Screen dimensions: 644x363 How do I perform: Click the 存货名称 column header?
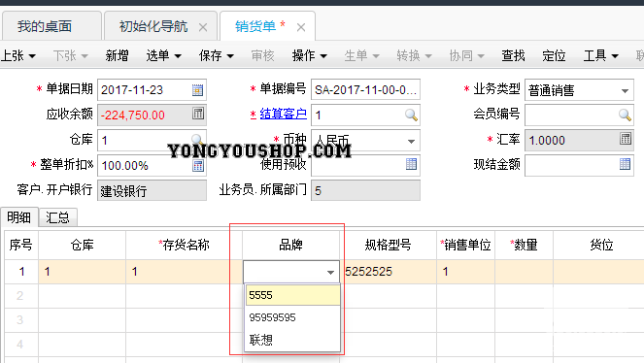pos(184,245)
